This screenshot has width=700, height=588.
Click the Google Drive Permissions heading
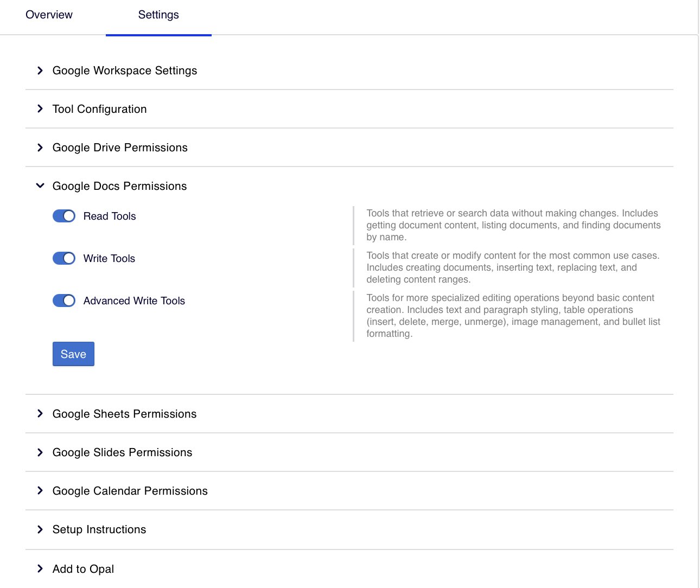click(120, 148)
